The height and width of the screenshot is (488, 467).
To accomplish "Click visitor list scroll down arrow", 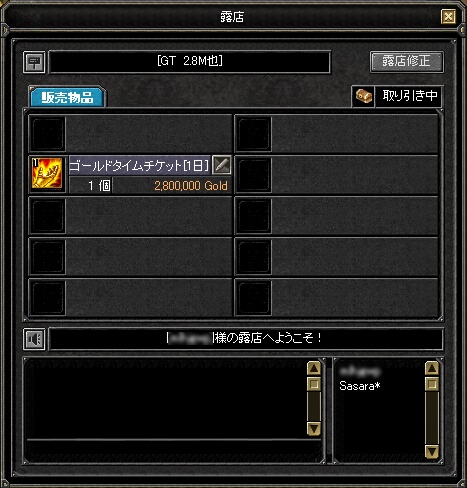I will [432, 452].
